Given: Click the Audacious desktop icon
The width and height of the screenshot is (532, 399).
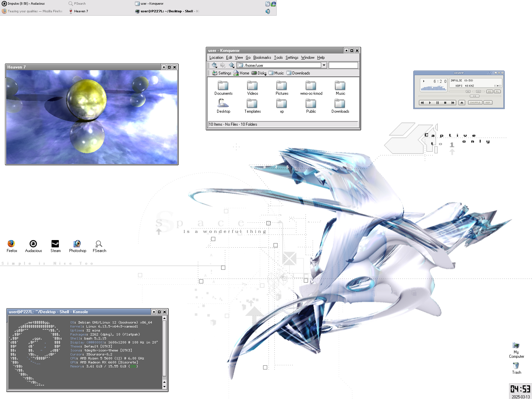Looking at the screenshot, I should [x=33, y=244].
